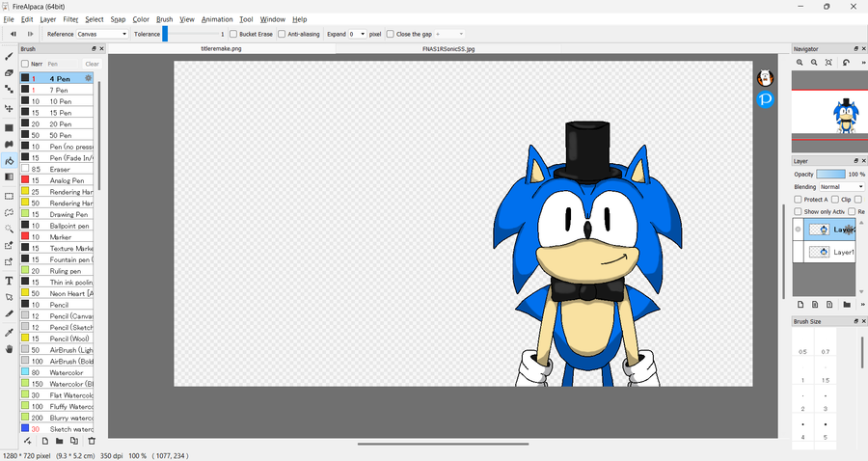Image resolution: width=868 pixels, height=461 pixels.
Task: Zoom out using the Navigator icon
Action: 814,63
